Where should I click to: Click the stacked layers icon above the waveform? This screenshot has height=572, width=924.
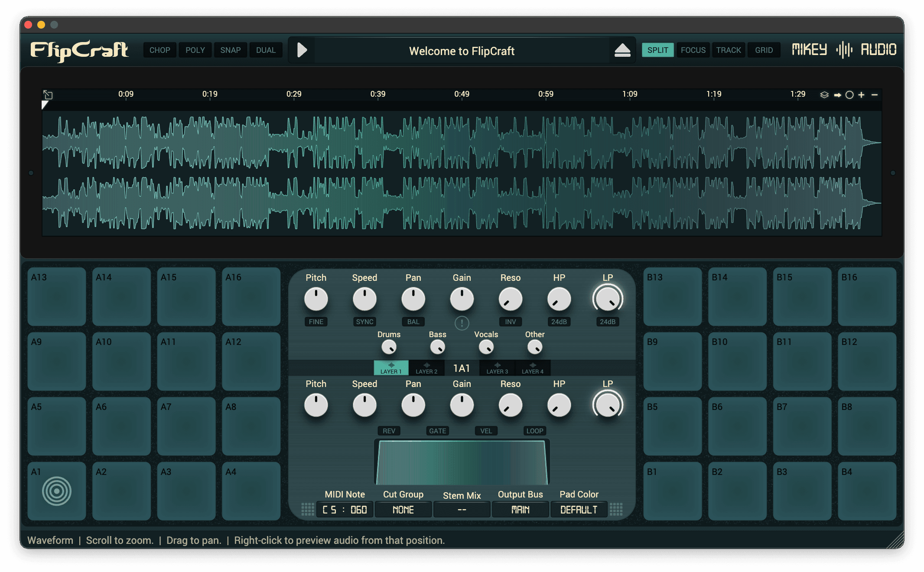click(824, 95)
